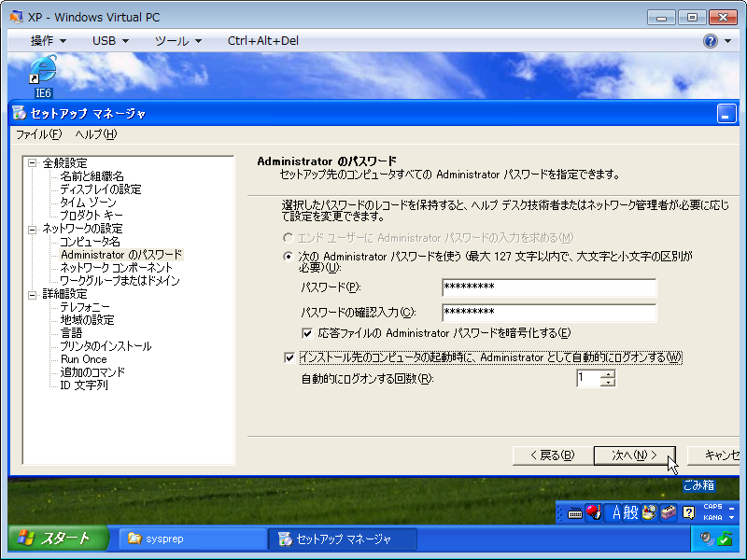
Task: Select 地域の設定 in the tree
Action: pos(87,320)
